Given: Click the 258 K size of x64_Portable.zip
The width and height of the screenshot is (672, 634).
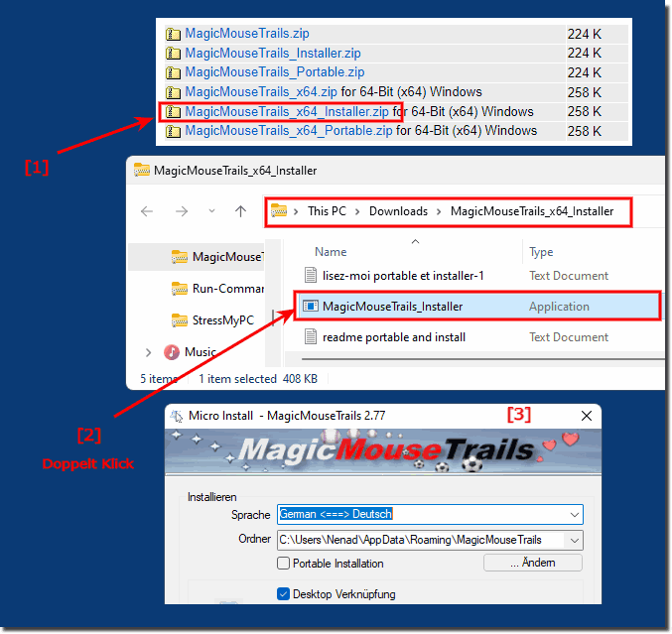Looking at the screenshot, I should [x=584, y=131].
